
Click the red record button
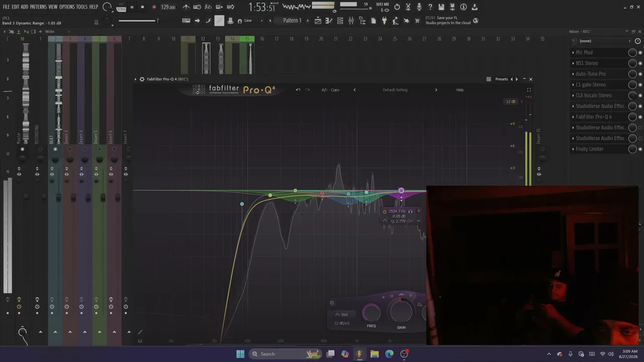154,7
